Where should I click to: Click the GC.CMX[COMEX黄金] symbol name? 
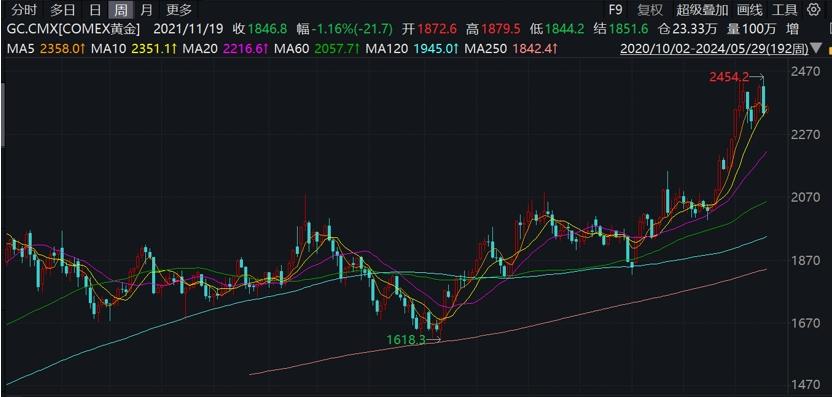pyautogui.click(x=74, y=29)
